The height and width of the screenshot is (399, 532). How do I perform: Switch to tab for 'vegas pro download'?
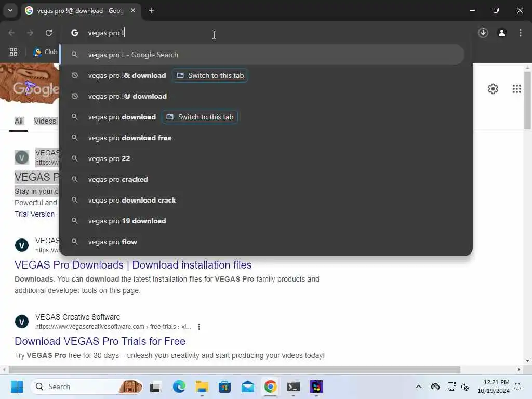[x=200, y=117]
